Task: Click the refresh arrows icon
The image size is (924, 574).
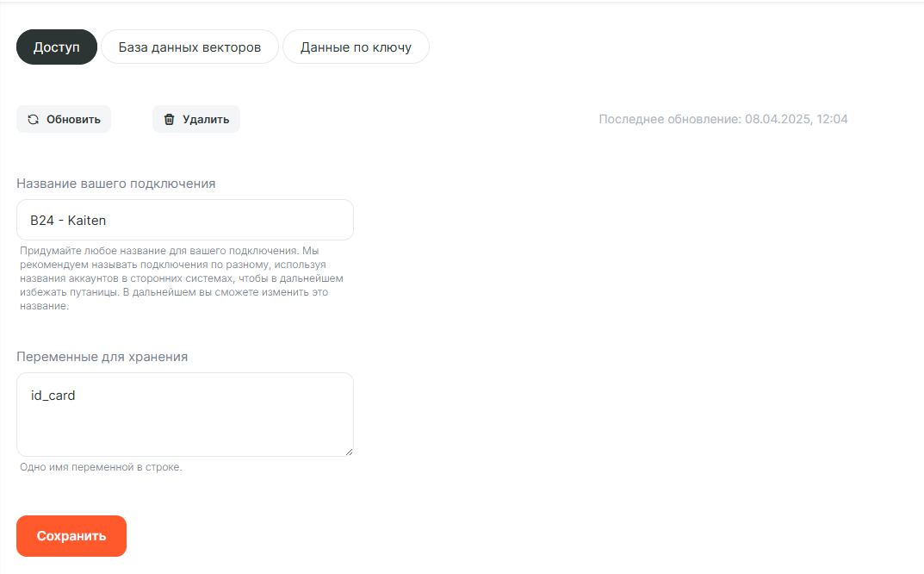Action: pyautogui.click(x=33, y=120)
